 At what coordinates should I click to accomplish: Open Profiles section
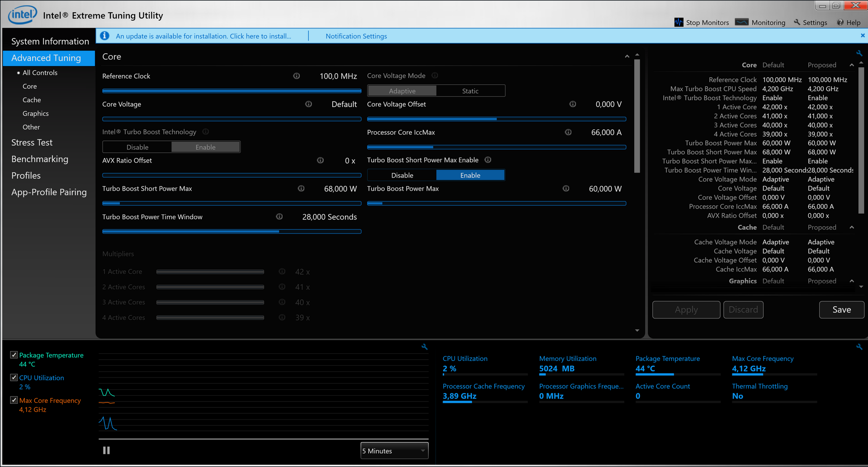point(26,175)
